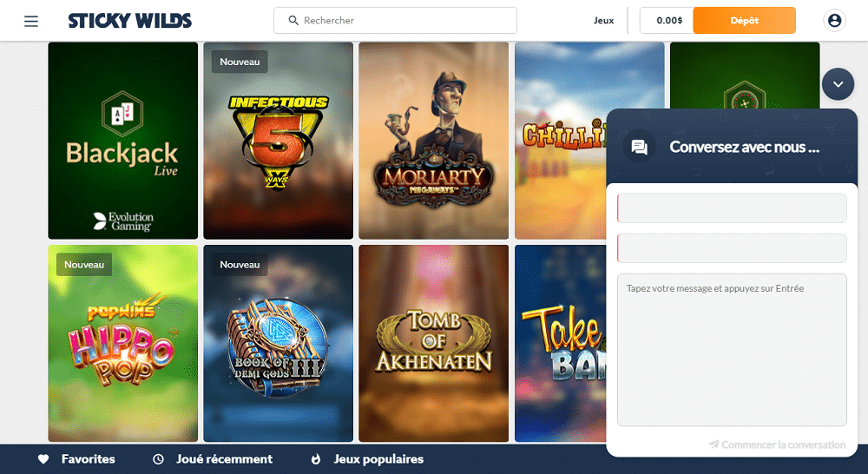
Task: Open the Book of Demi Gods III tile
Action: click(278, 343)
